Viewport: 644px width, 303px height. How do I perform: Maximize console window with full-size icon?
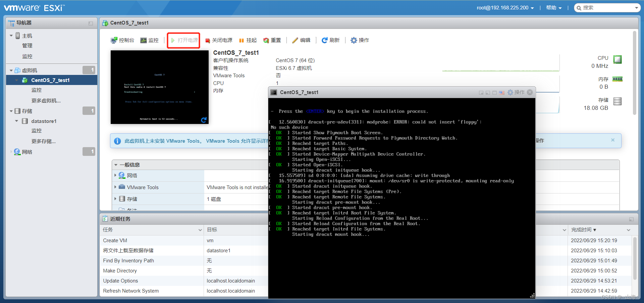494,93
